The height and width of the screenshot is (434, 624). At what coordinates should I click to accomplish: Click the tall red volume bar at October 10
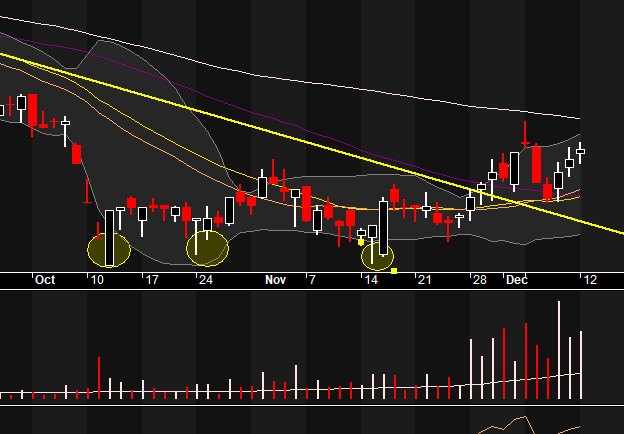[99, 378]
